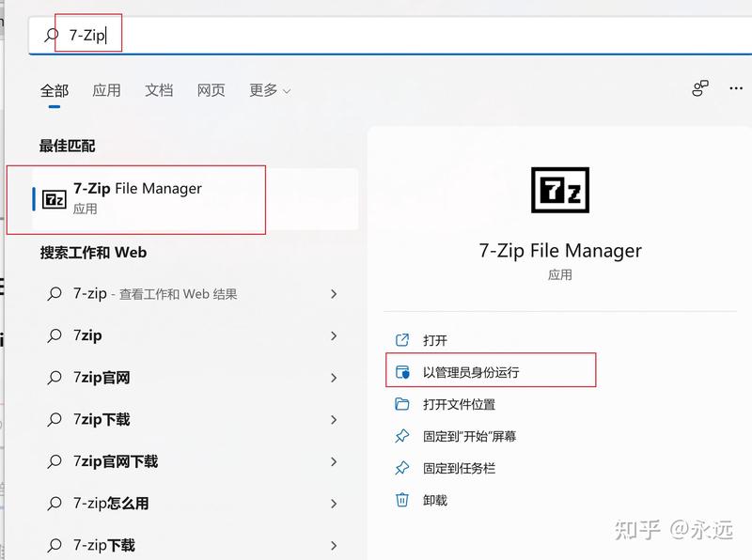Click search icon beside 7zip官网
Screen dimensions: 752x560
(x=55, y=378)
